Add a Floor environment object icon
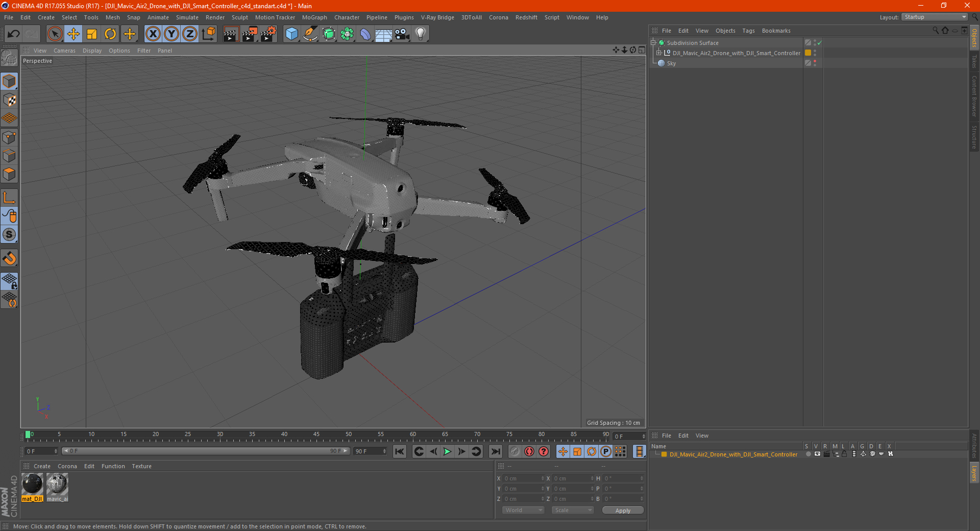The width and height of the screenshot is (980, 531). [383, 34]
